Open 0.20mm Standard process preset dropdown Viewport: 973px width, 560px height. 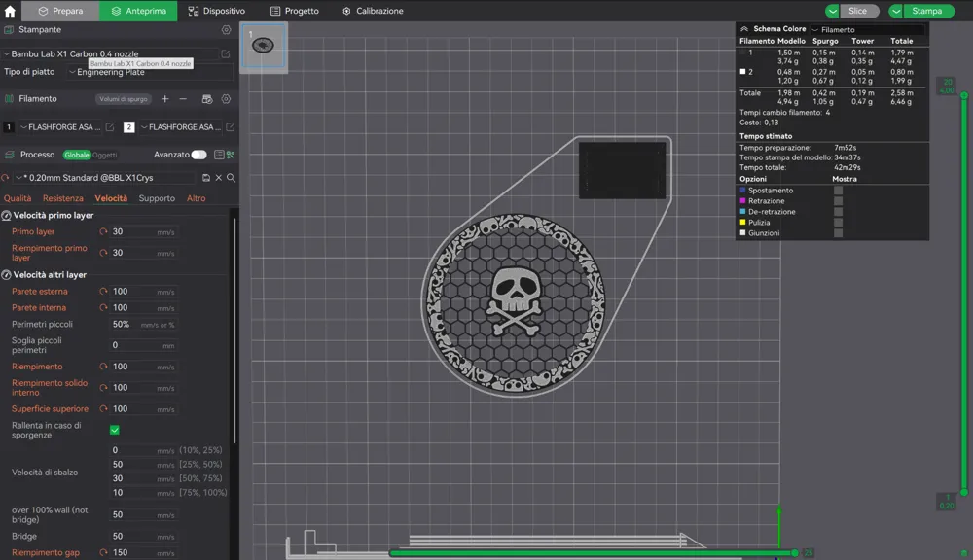[105, 177]
